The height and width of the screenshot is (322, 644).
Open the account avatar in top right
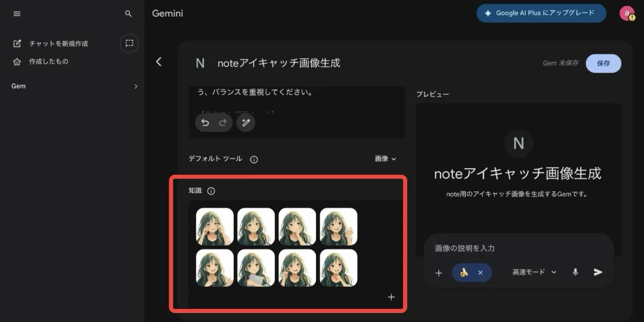tap(627, 13)
